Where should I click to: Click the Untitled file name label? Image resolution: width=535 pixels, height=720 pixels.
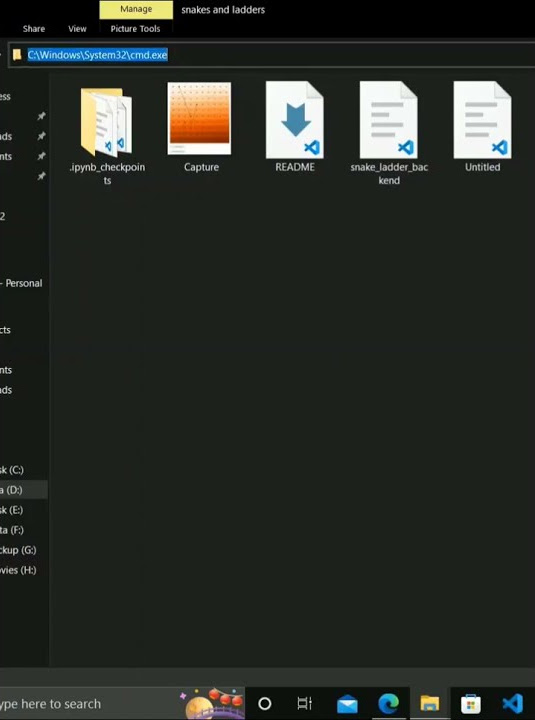[x=482, y=167]
